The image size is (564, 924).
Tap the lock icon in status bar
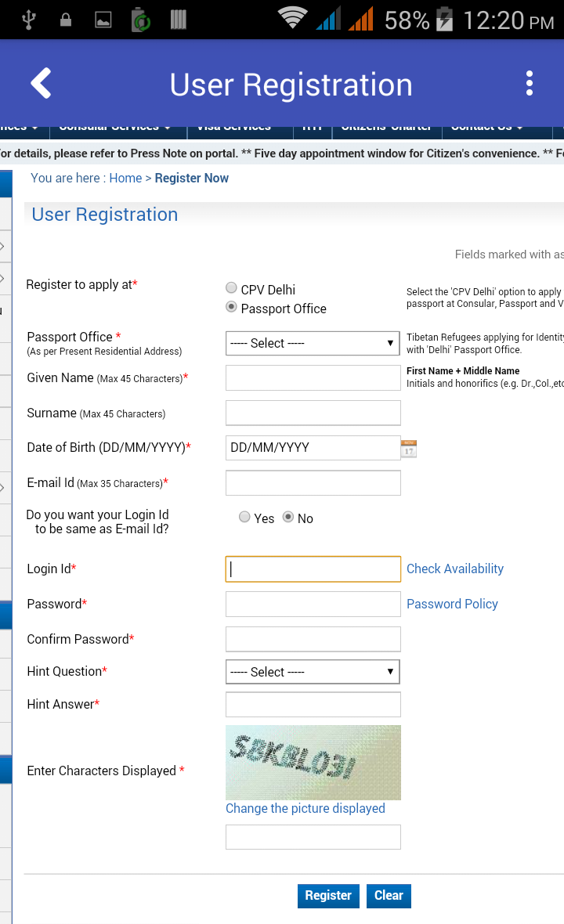66,20
